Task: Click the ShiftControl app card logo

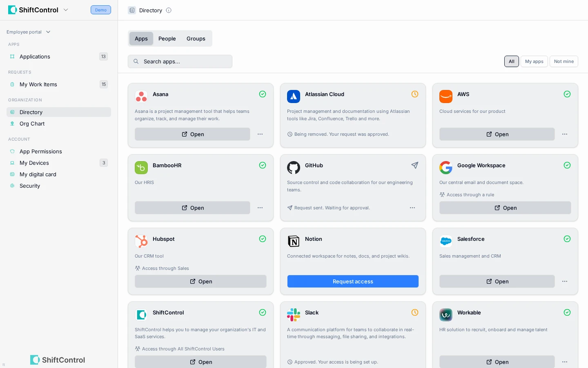Action: pos(141,315)
